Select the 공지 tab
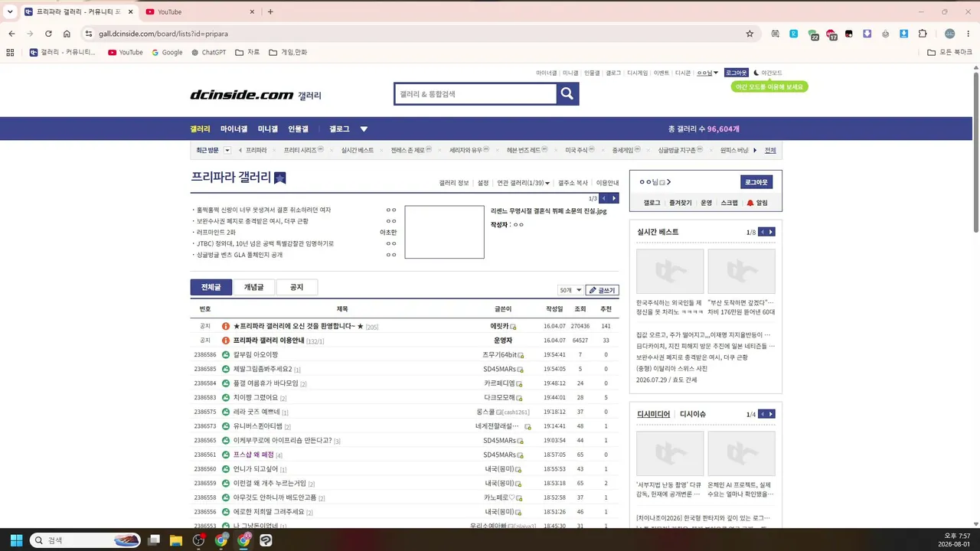The height and width of the screenshot is (551, 980). click(x=296, y=287)
